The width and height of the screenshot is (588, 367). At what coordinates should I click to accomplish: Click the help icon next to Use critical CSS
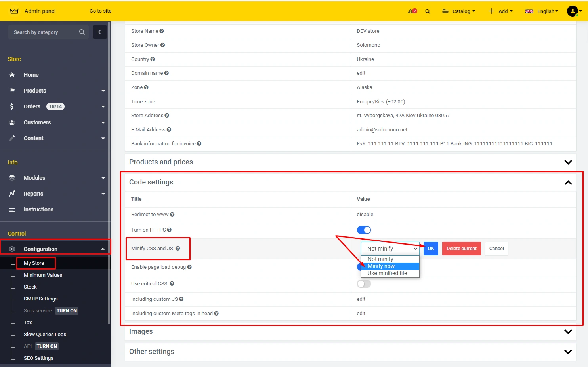point(172,284)
